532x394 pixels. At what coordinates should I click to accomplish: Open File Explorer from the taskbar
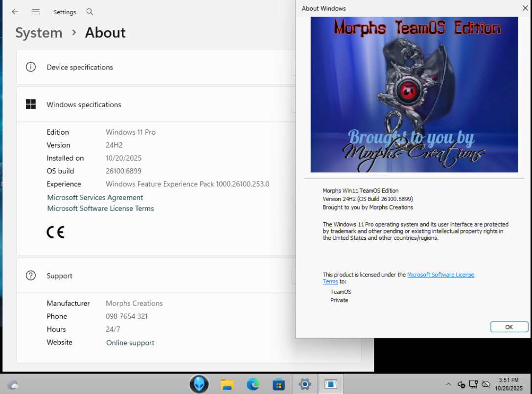click(x=227, y=385)
